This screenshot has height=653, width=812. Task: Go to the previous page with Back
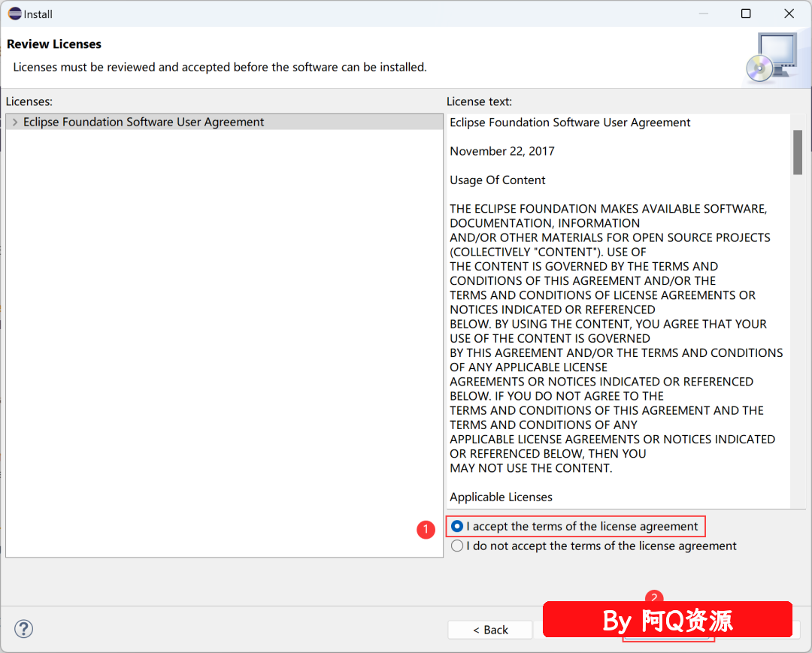pos(490,630)
